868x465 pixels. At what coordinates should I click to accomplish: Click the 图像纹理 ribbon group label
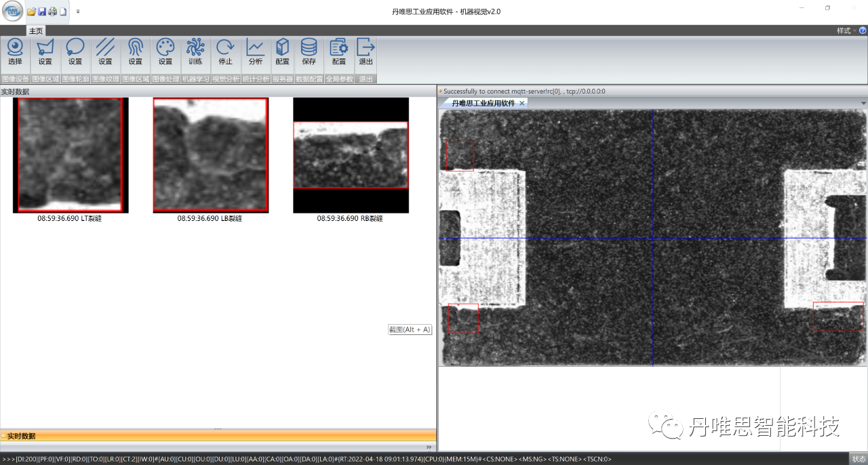tap(105, 79)
